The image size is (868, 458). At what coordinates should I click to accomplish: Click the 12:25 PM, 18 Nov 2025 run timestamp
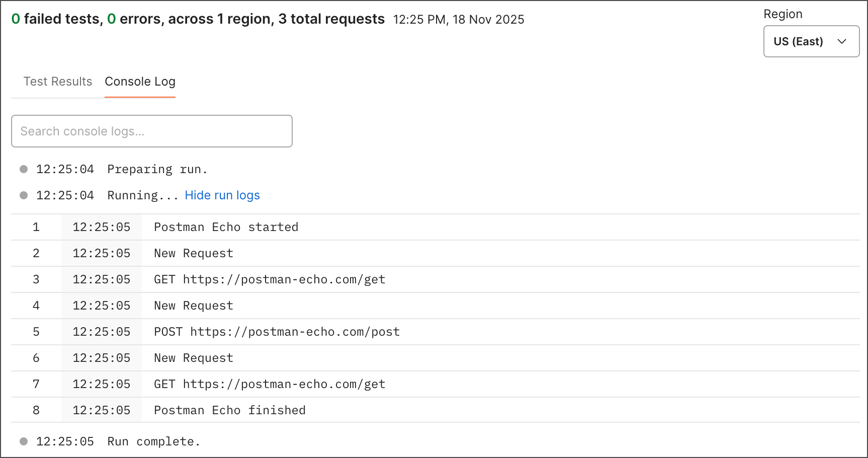[458, 20]
